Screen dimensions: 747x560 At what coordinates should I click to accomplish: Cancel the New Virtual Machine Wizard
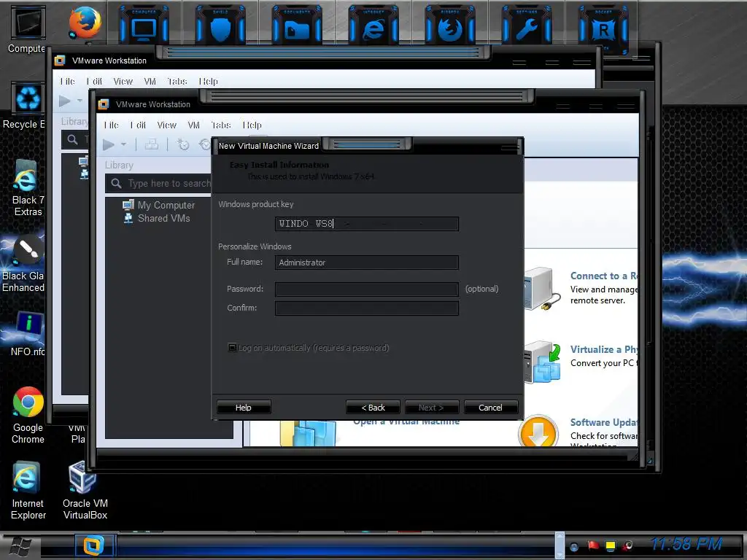[x=490, y=408]
